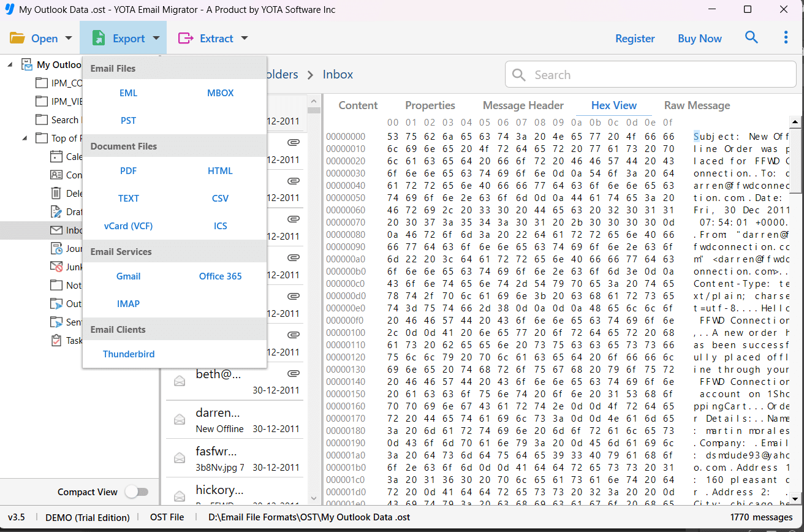Click the paperclip attachment icon on beth@ message
804x532 pixels.
tap(294, 373)
